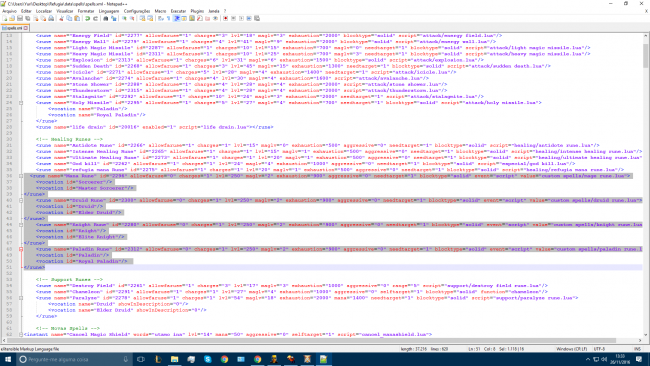
Task: Cut selection with the scissors icon
Action: tap(61, 18)
